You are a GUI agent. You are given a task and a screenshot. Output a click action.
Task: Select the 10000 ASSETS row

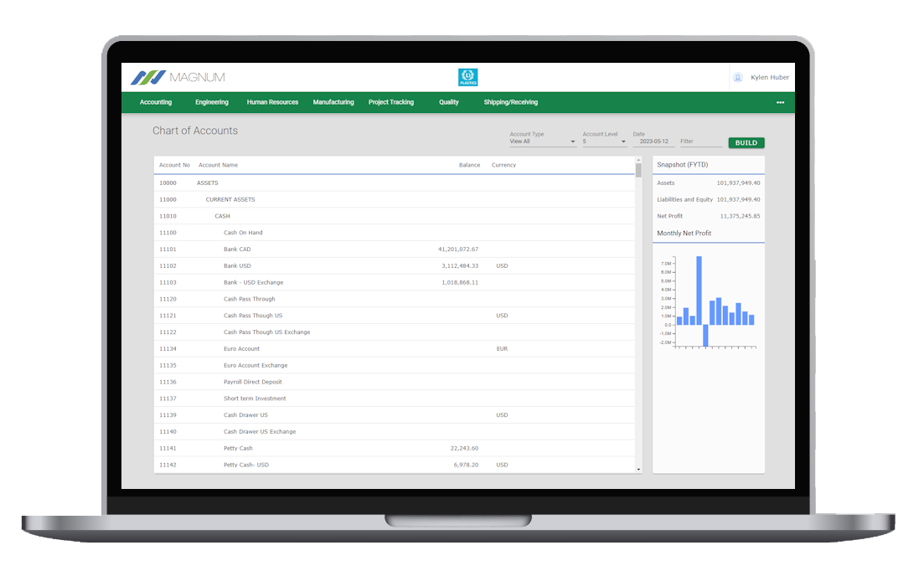[395, 183]
